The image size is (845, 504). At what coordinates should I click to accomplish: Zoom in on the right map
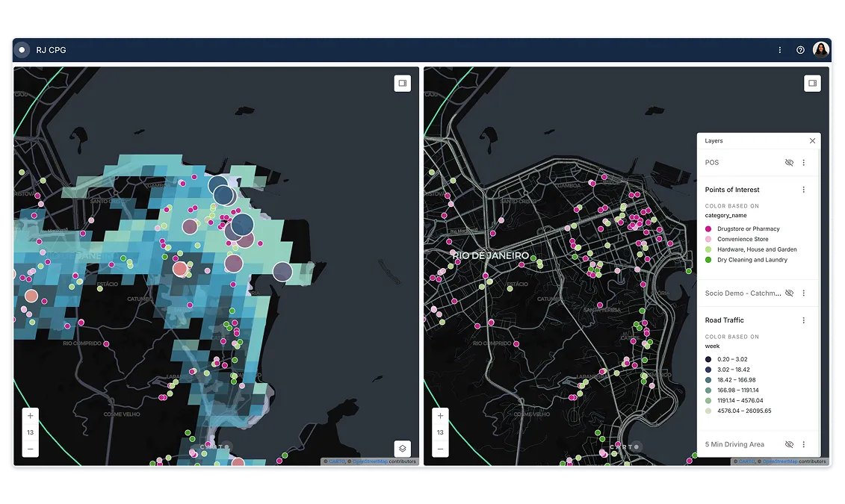click(440, 414)
